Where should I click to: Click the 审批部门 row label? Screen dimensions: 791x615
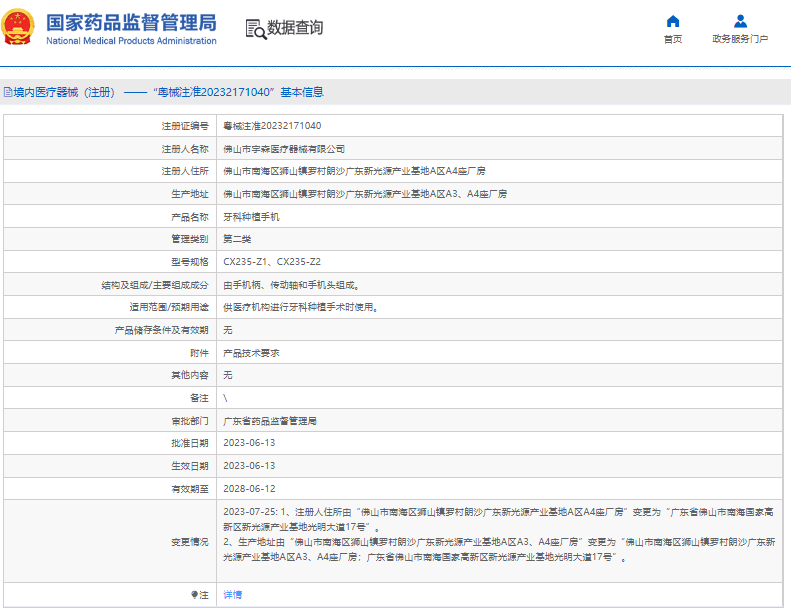pos(190,421)
